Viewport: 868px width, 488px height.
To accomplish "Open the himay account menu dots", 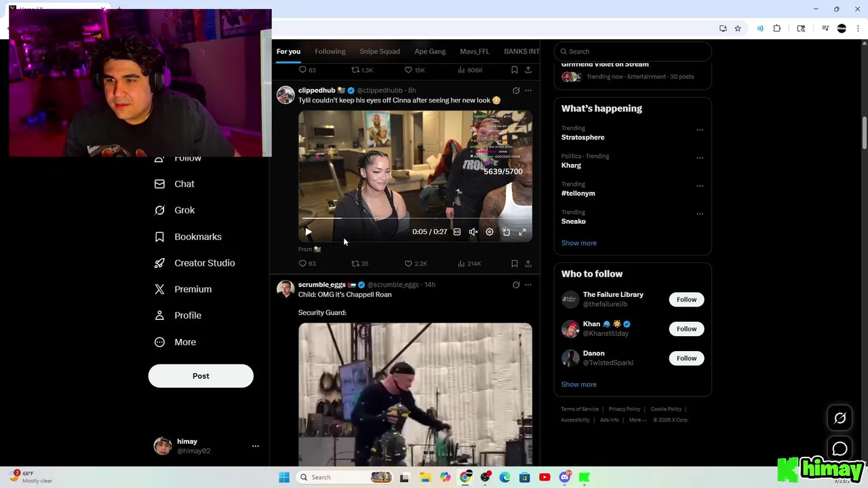I will (x=256, y=446).
